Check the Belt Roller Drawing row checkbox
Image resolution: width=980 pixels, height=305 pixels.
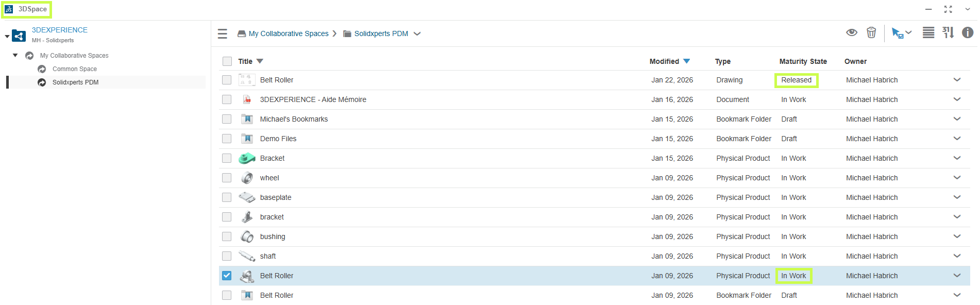click(x=227, y=80)
